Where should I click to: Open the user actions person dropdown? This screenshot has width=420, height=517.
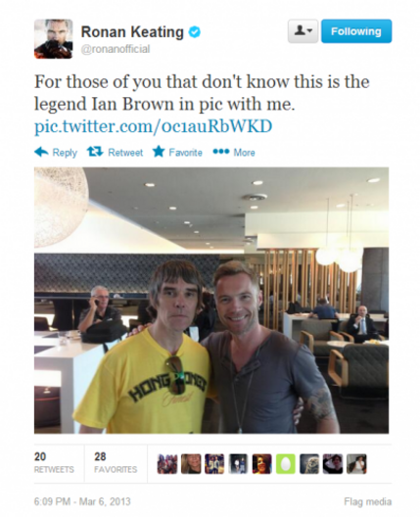point(303,31)
